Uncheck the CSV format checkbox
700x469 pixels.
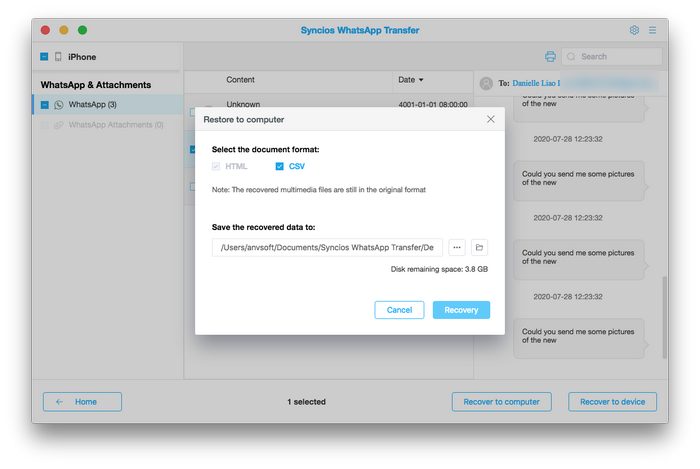pos(279,166)
